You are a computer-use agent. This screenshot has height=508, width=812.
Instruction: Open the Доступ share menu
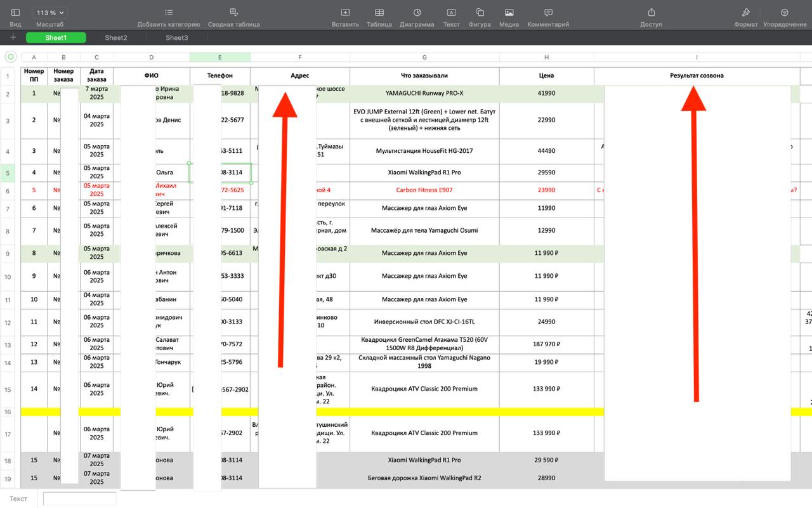pos(651,13)
